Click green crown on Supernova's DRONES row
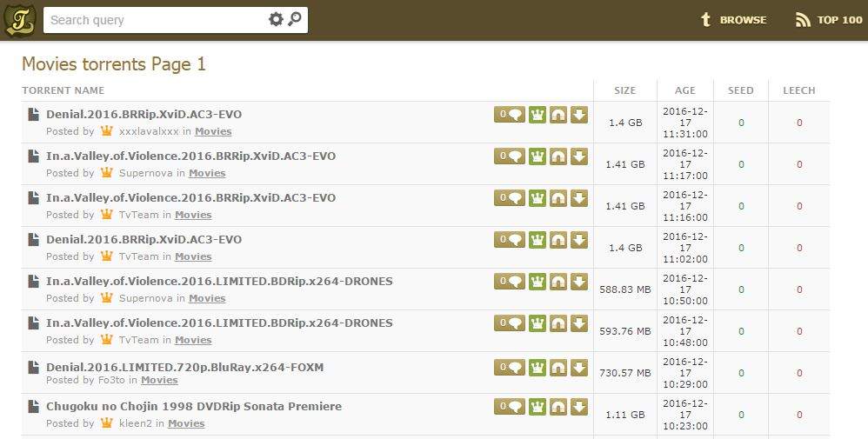The width and height of the screenshot is (868, 439). coord(537,282)
